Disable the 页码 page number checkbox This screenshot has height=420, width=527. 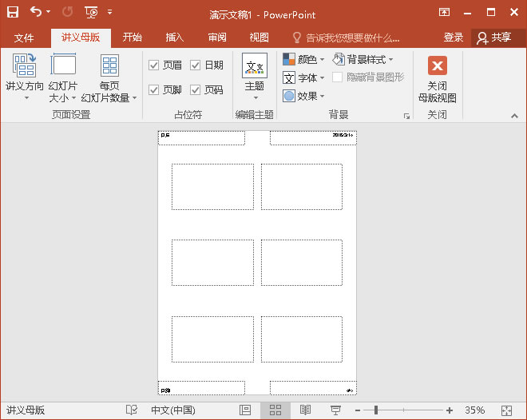click(x=195, y=90)
